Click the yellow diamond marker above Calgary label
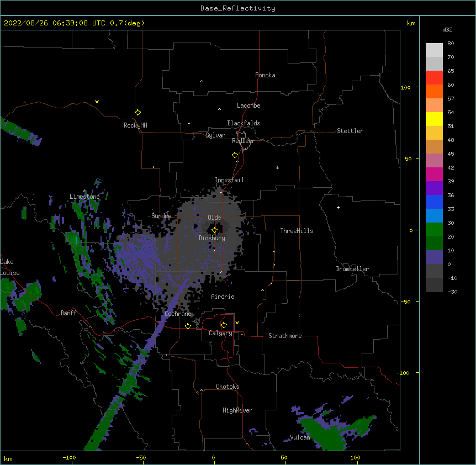 pyautogui.click(x=224, y=325)
